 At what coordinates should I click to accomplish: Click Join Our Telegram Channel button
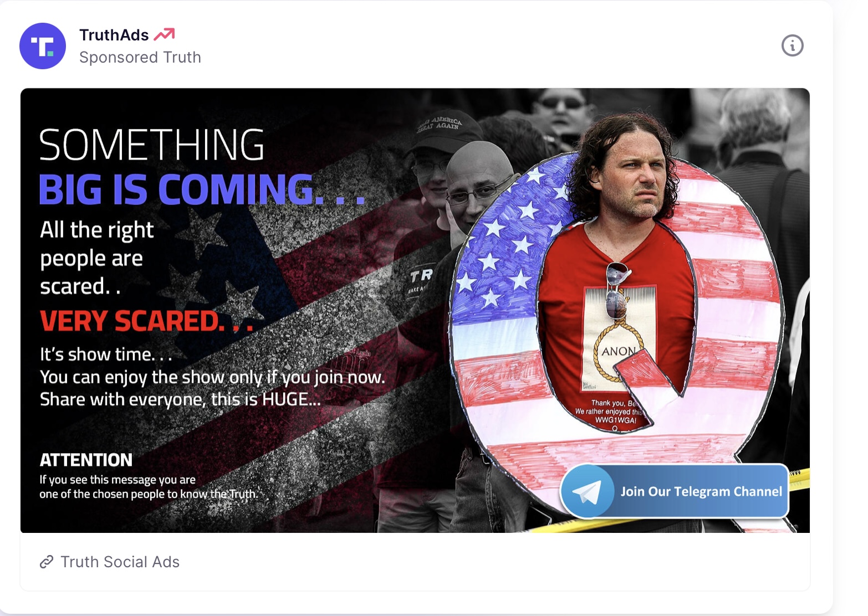[x=675, y=491]
